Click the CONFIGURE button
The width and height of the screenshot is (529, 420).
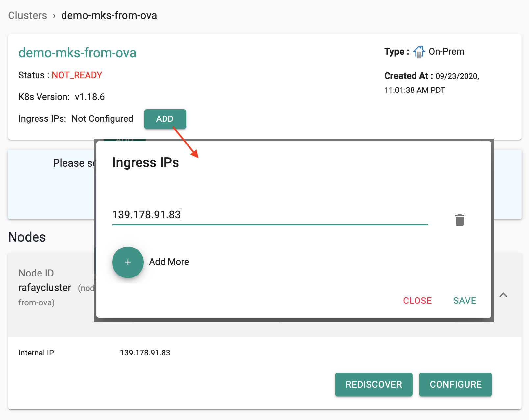click(456, 384)
